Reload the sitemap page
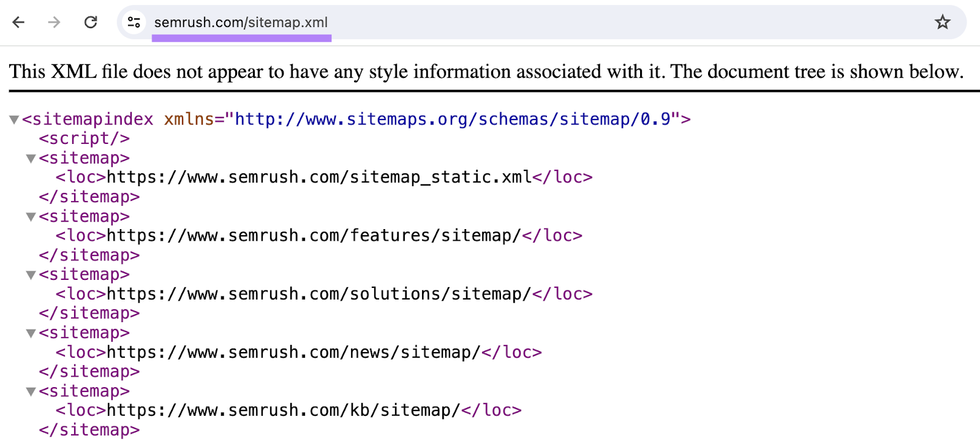Screen dimensions: 980x441 [x=91, y=22]
